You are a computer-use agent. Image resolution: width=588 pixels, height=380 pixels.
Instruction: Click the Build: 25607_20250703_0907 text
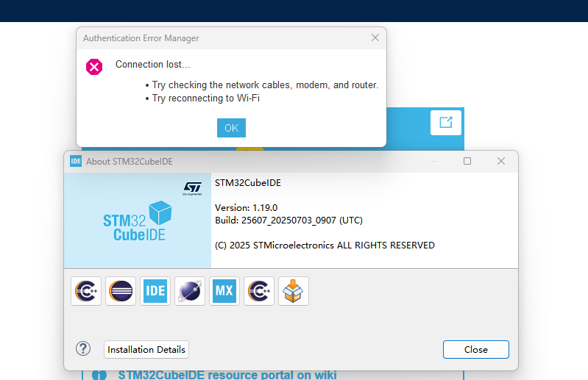pos(288,221)
